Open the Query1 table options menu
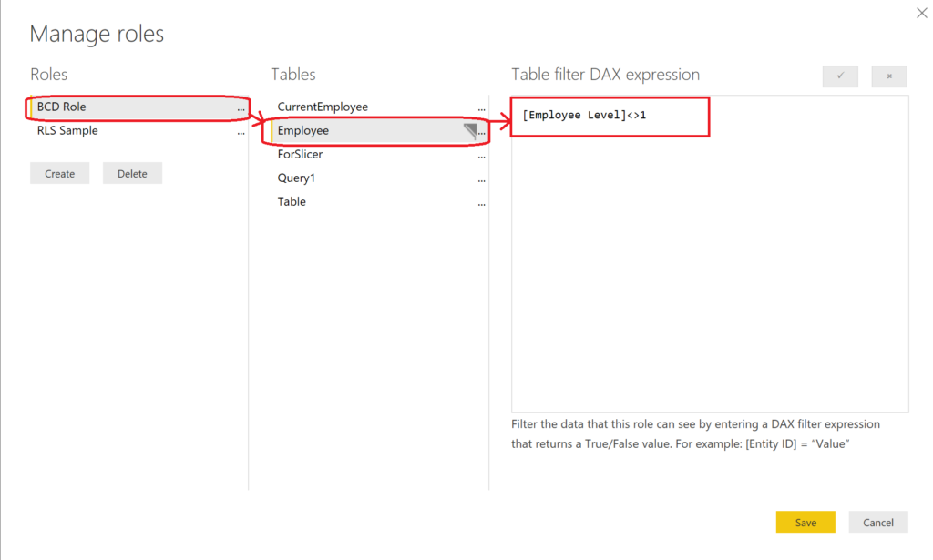 click(481, 178)
